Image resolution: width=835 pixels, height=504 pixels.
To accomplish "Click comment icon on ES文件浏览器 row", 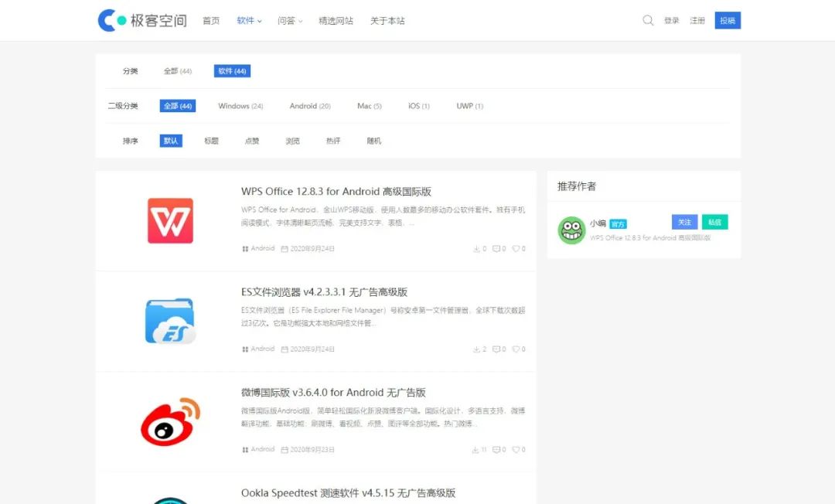I will (x=496, y=349).
